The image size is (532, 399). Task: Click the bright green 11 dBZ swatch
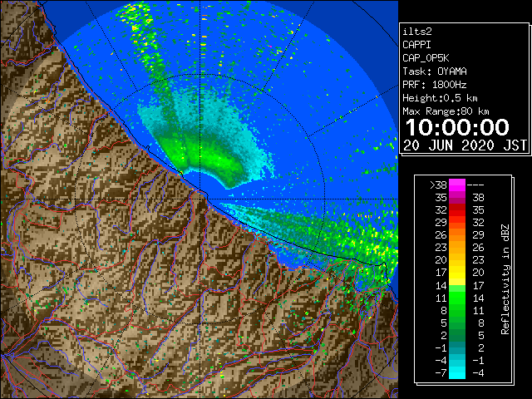click(x=457, y=298)
